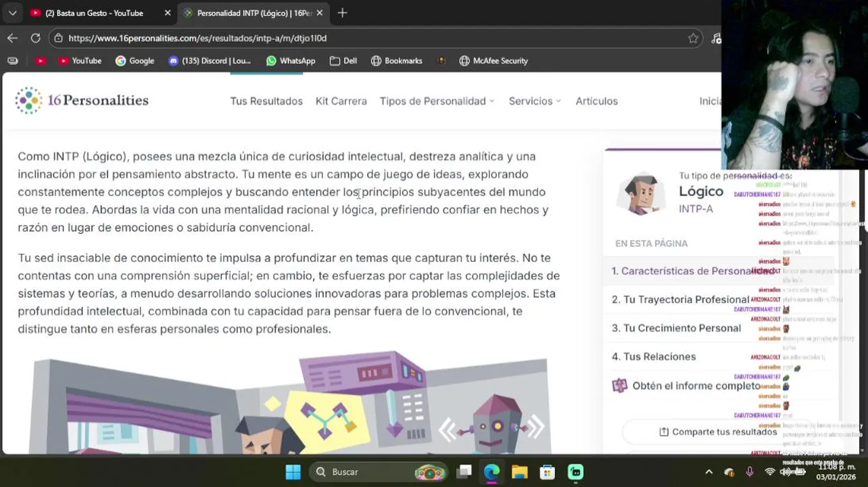Show hidden system tray icons
The width and height of the screenshot is (868, 487).
coord(708,471)
